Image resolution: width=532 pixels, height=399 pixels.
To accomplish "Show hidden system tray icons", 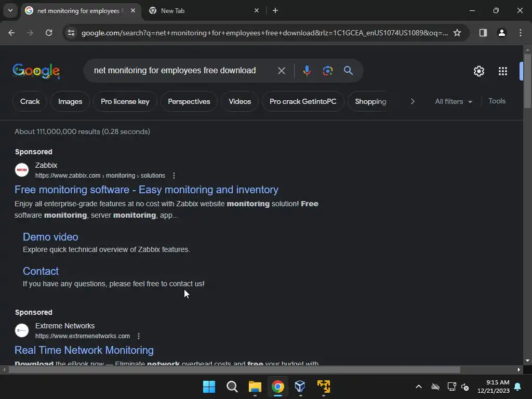I will (419, 387).
